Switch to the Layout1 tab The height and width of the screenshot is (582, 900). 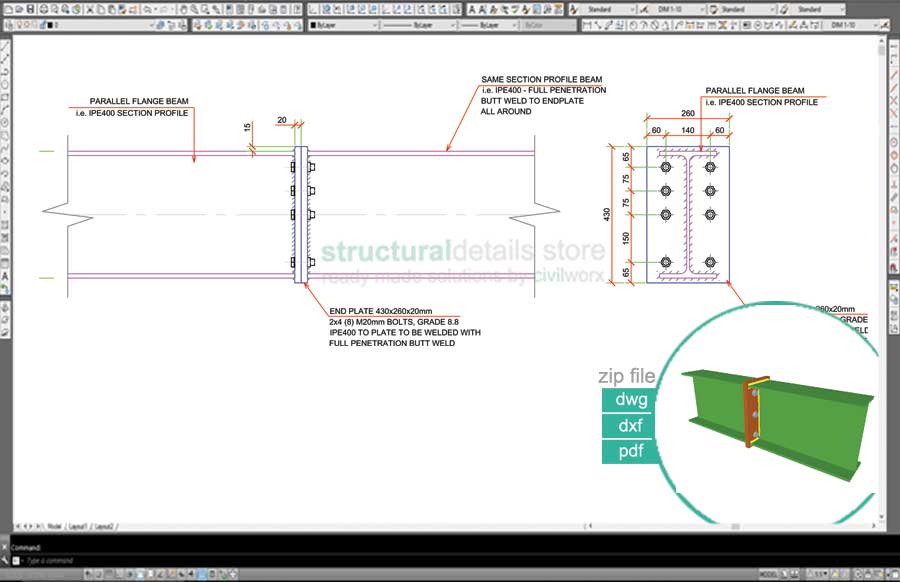coord(78,525)
